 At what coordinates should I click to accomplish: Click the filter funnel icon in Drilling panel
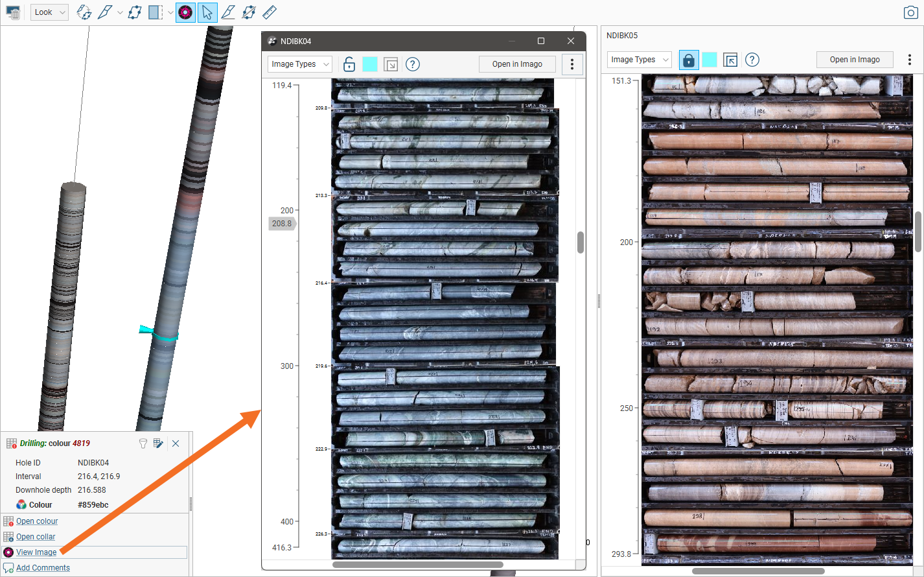[143, 443]
